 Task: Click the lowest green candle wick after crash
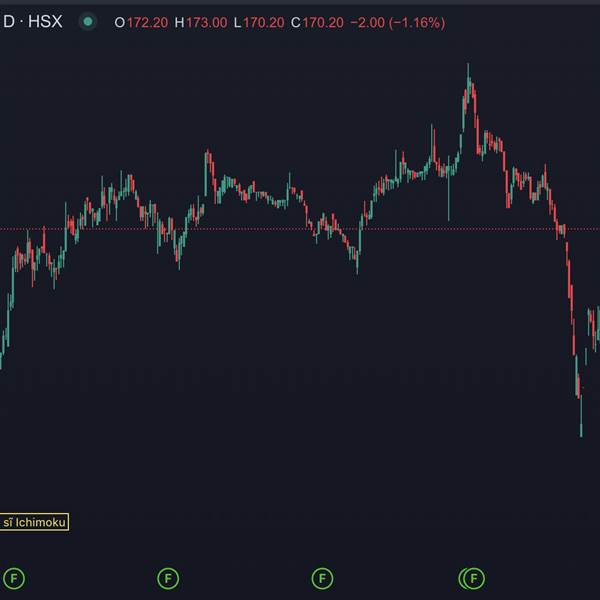click(581, 416)
